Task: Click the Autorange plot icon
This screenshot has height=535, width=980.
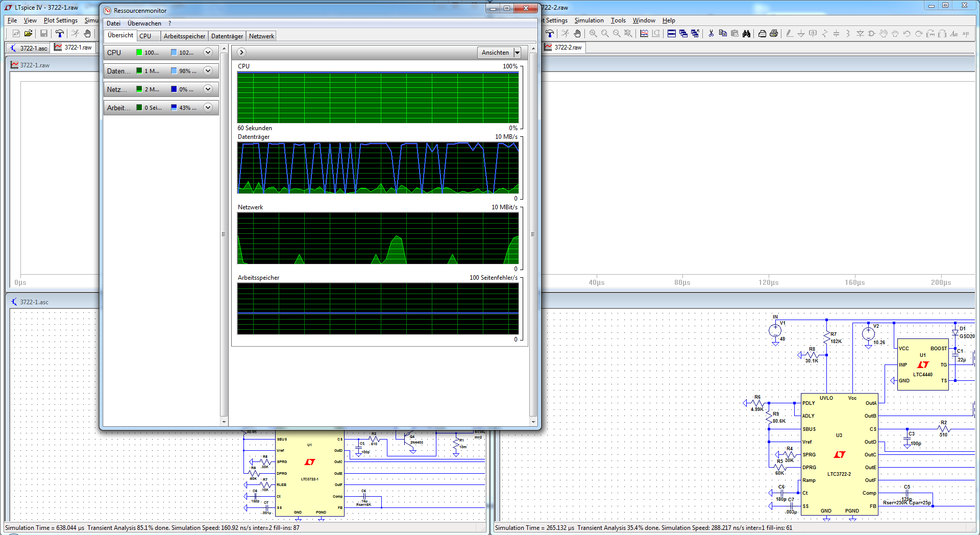Action: [x=656, y=33]
